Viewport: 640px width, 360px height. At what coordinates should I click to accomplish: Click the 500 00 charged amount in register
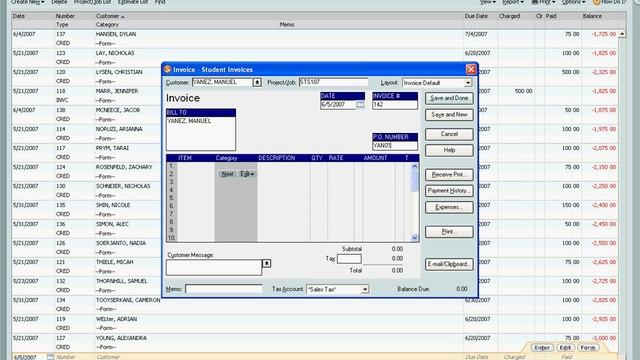click(x=524, y=91)
